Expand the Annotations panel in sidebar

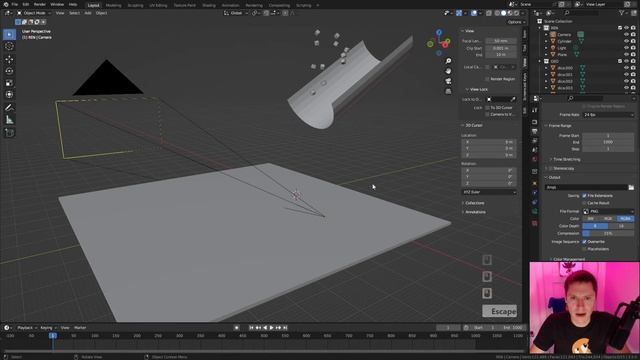coord(474,212)
